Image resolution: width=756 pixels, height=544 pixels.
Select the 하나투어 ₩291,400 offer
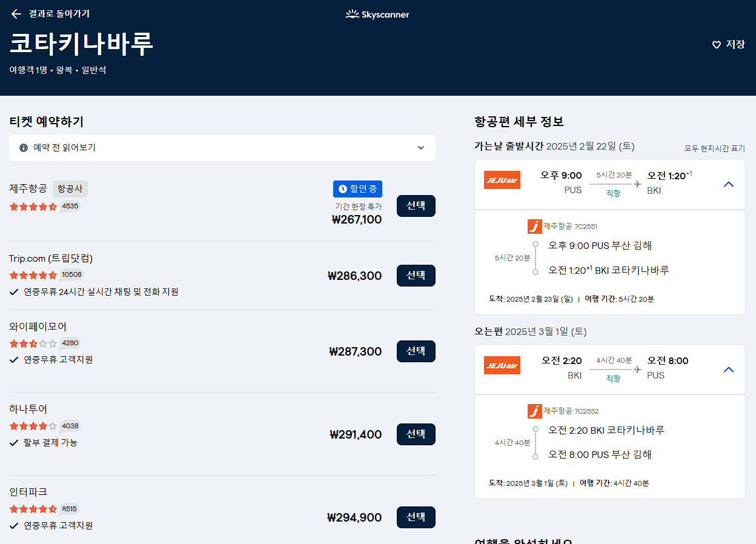(x=416, y=434)
